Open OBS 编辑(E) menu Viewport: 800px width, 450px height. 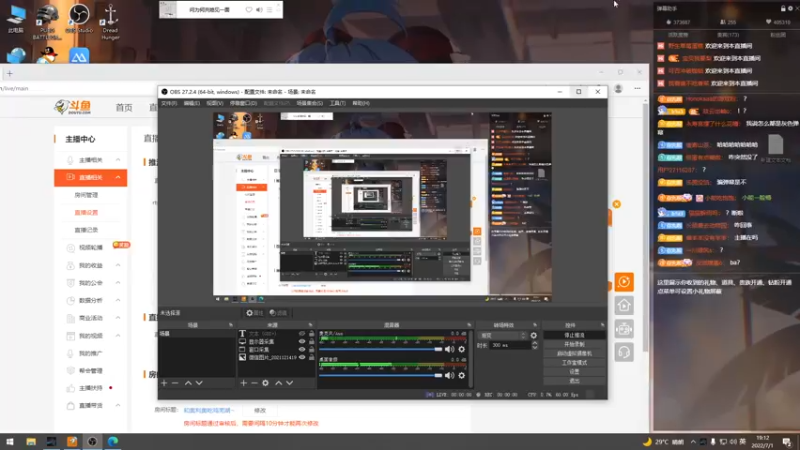point(191,103)
